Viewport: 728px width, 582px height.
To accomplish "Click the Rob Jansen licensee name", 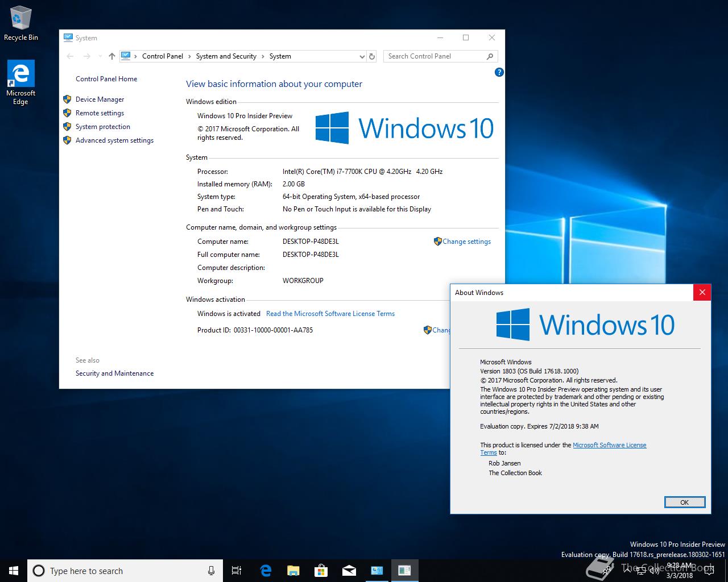I will 504,463.
